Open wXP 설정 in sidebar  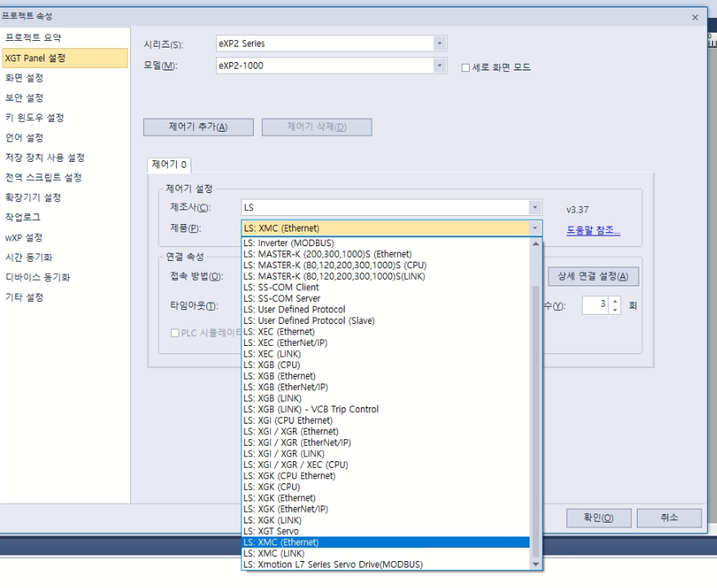click(24, 238)
